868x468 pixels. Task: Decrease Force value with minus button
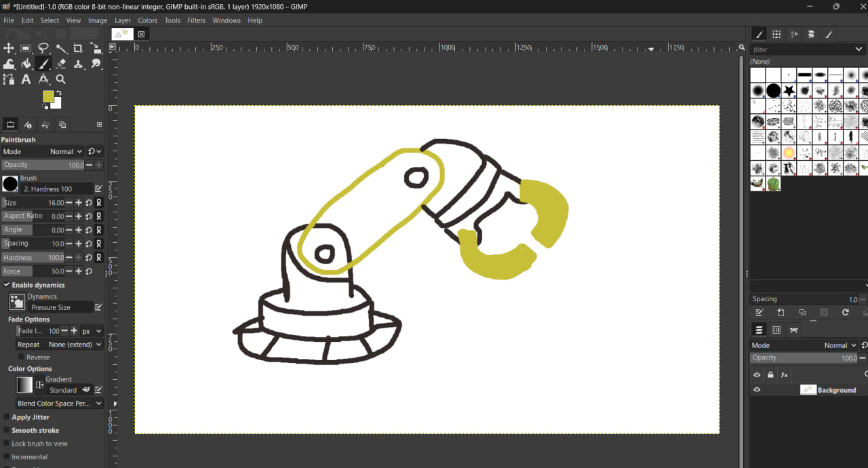tap(69, 271)
